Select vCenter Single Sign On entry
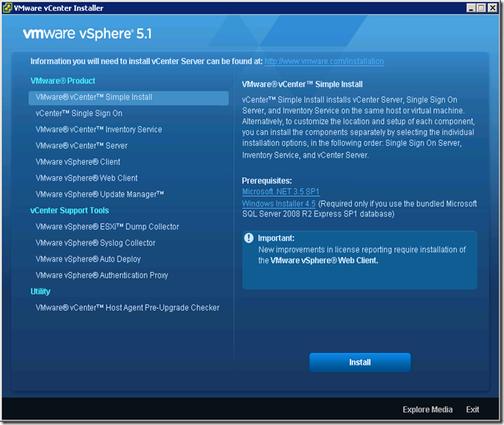 pos(78,114)
